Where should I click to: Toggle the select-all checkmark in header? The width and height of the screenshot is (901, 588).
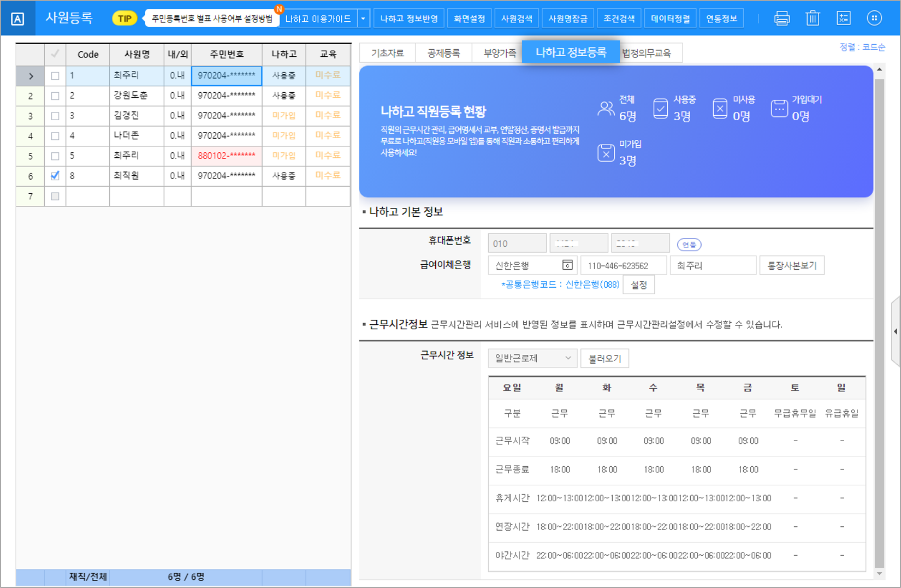click(x=55, y=54)
